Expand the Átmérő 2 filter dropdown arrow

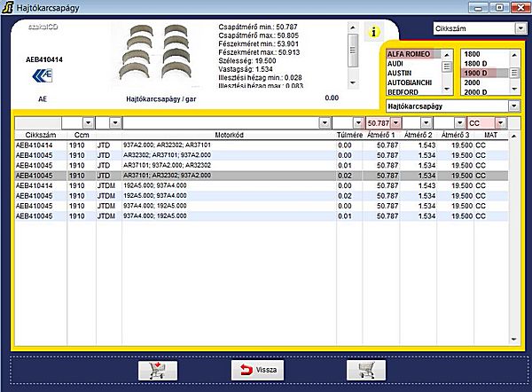[426, 123]
